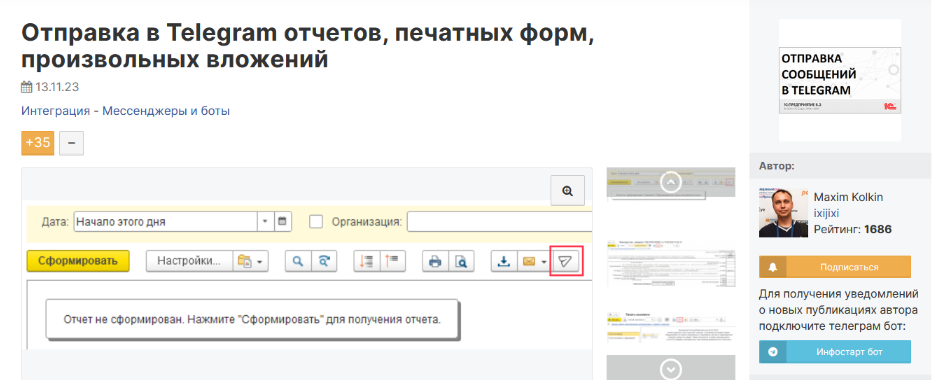Click the calendar icon before 13.11.23
The image size is (932, 380).
pyautogui.click(x=26, y=87)
